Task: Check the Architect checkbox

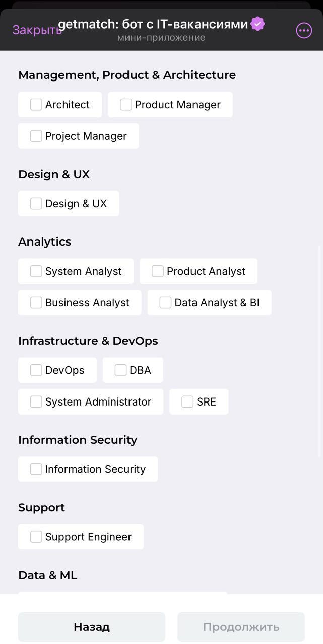Action: [x=36, y=104]
